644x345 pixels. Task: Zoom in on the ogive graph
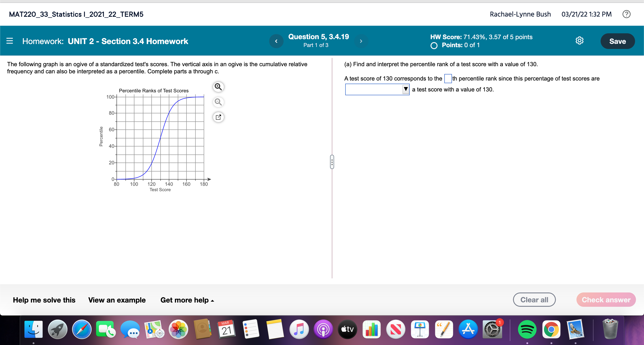tap(218, 87)
